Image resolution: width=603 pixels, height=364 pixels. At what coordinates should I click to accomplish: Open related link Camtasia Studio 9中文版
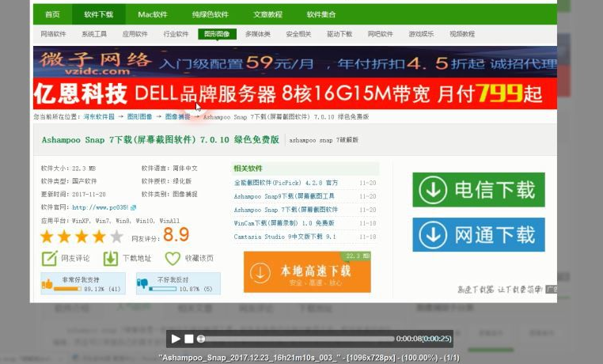285,237
